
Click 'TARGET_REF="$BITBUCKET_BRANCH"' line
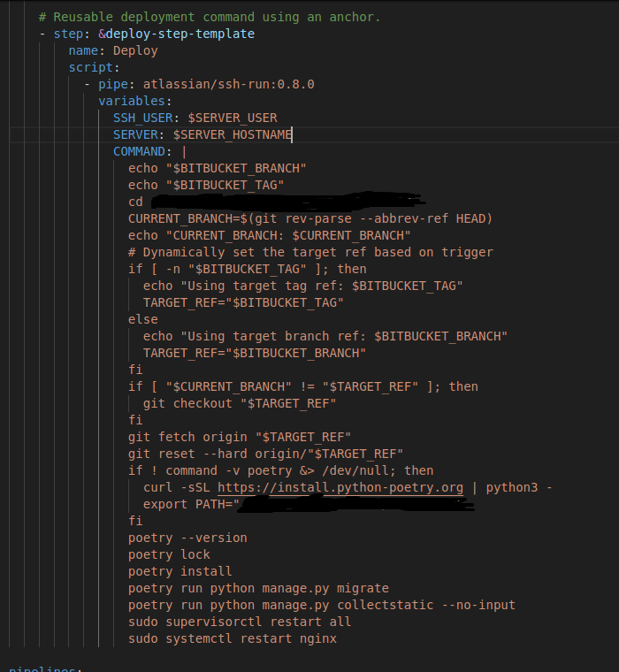click(255, 353)
